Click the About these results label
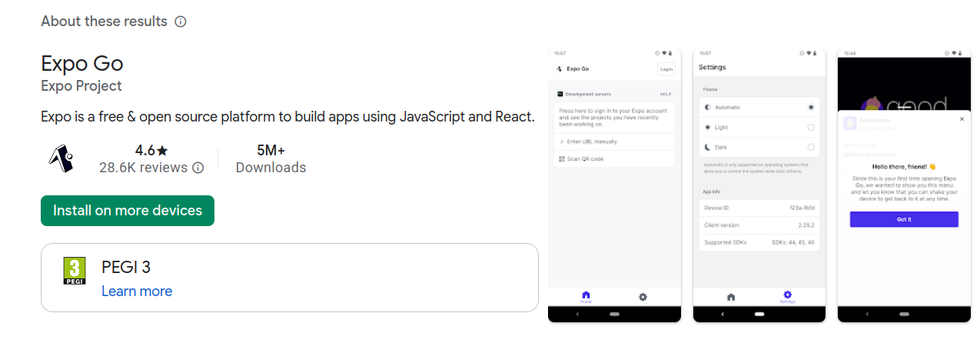The height and width of the screenshot is (343, 980). [x=104, y=22]
